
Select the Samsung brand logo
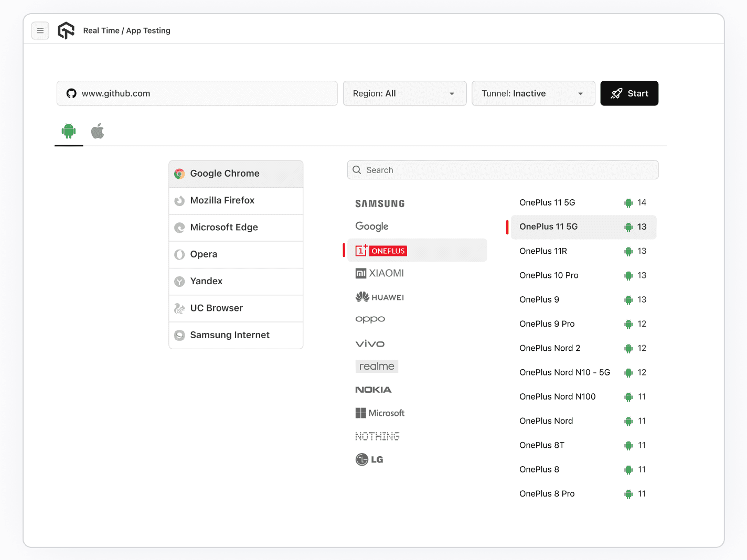coord(380,203)
